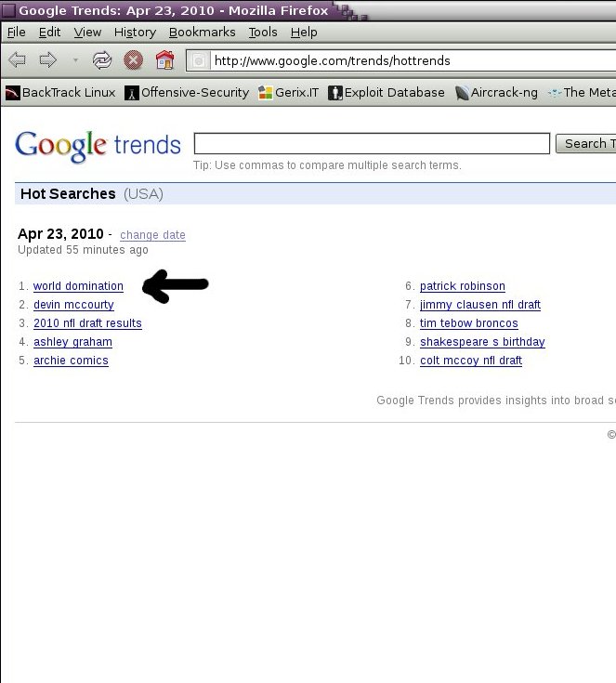616x683 pixels.
Task: Open the patrick robinson hot search
Action: coord(462,286)
